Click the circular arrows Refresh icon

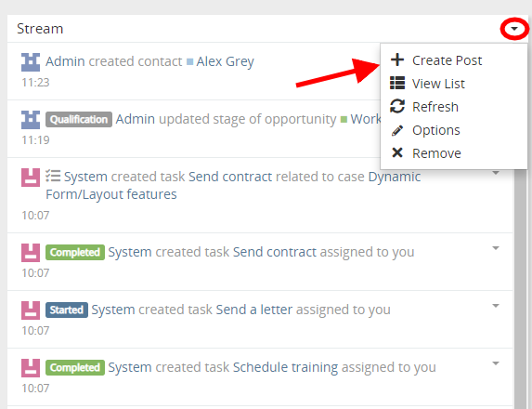[397, 106]
